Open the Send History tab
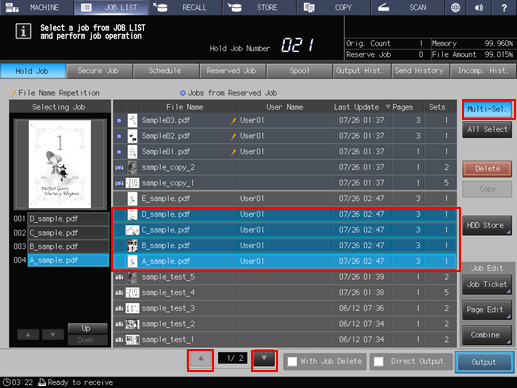Screen dimensions: 517x388 click(420, 71)
